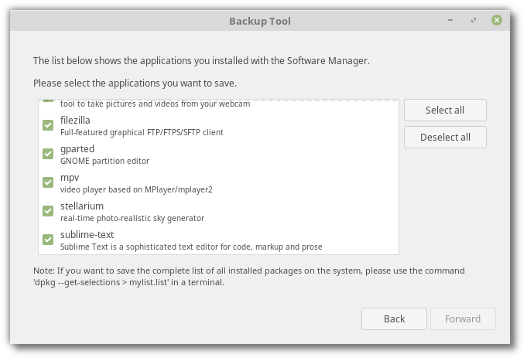Select the gparted GNOME partition editor row
The width and height of the screenshot is (526, 360).
(x=219, y=154)
